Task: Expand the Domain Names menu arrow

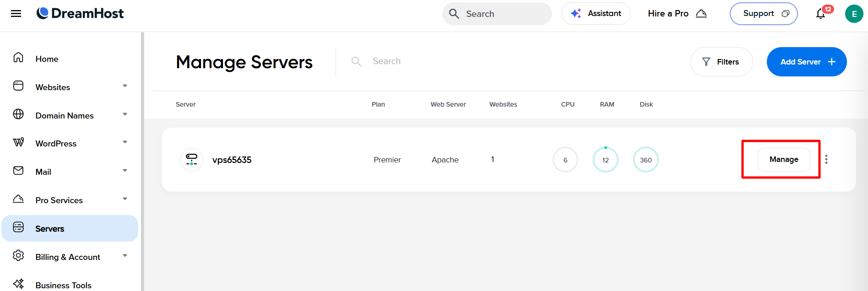Action: pyautogui.click(x=125, y=114)
